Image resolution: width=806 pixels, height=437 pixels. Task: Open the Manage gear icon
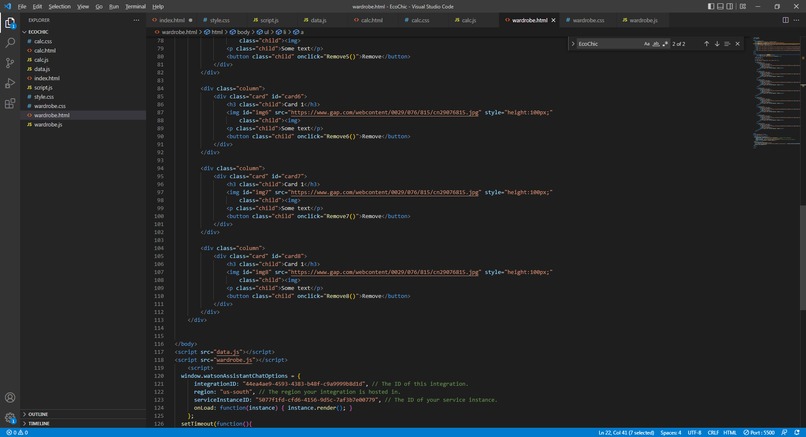10,418
